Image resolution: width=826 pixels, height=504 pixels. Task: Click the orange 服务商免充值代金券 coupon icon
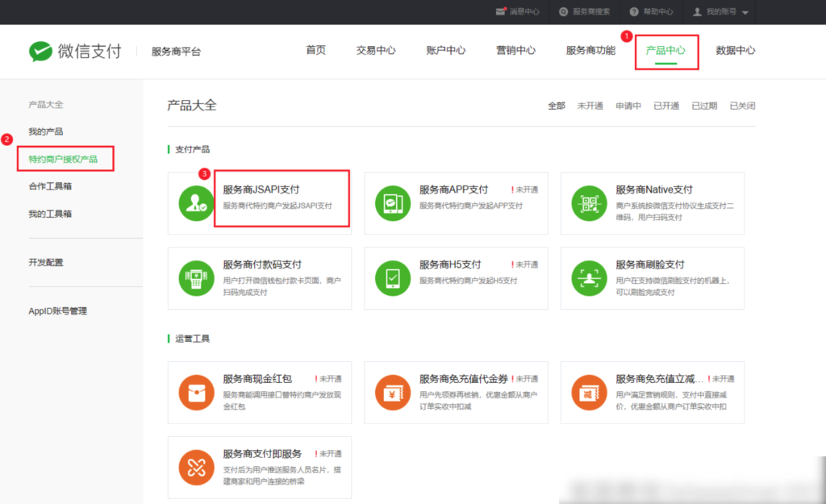click(393, 392)
